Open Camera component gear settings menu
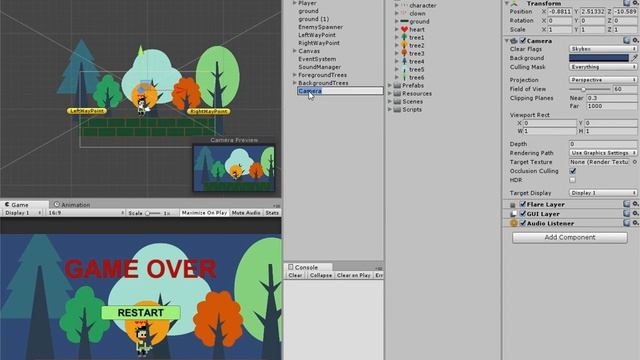This screenshot has height=360, width=640. (635, 40)
